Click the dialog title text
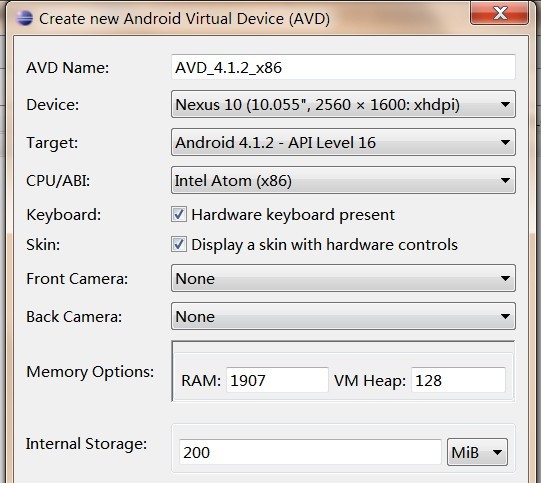This screenshot has height=483, width=541. 185,19
